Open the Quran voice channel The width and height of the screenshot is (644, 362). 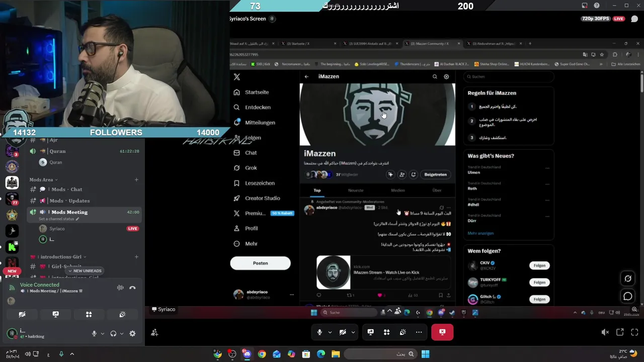[x=84, y=151]
